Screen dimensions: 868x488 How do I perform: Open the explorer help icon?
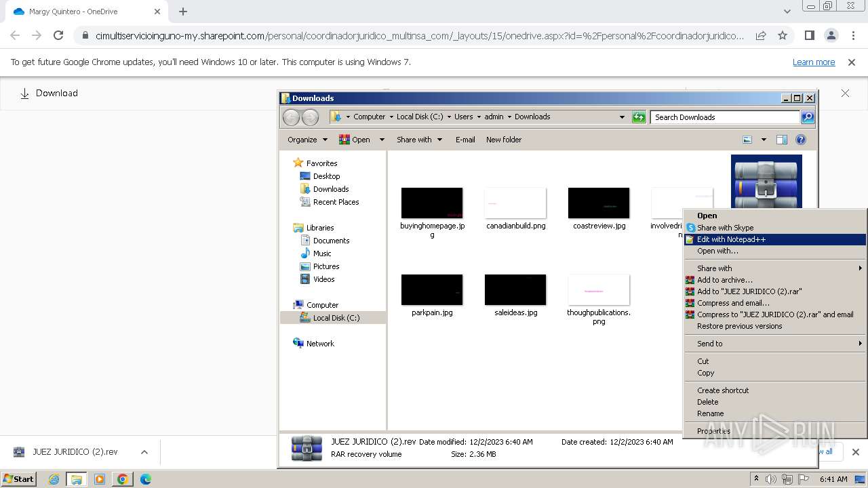click(x=801, y=140)
